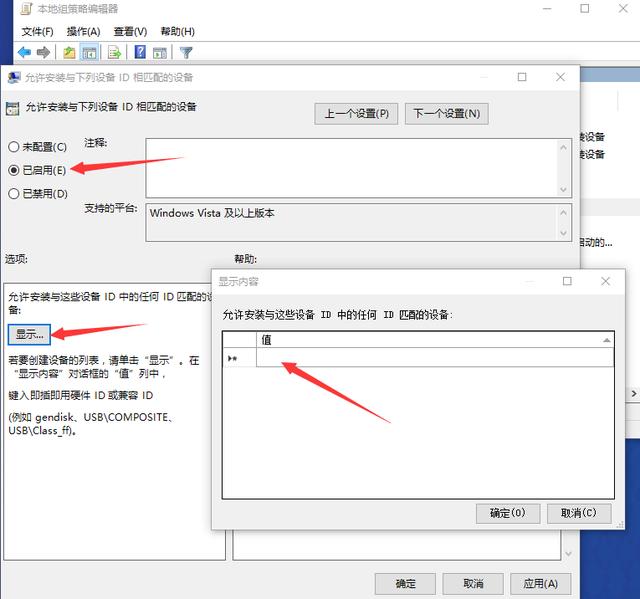Click the Filter funnel toolbar icon
Viewport: 640px width, 599px height.
click(186, 52)
